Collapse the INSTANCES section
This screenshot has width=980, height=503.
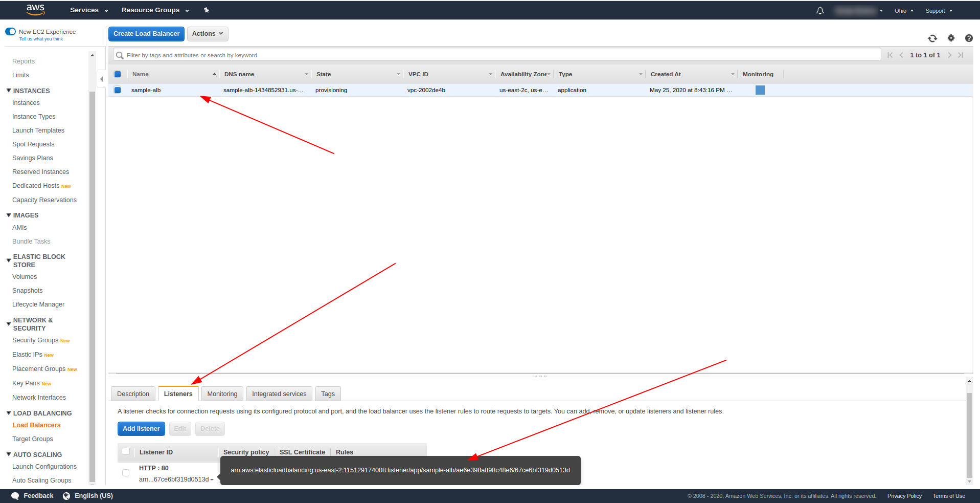tap(9, 91)
